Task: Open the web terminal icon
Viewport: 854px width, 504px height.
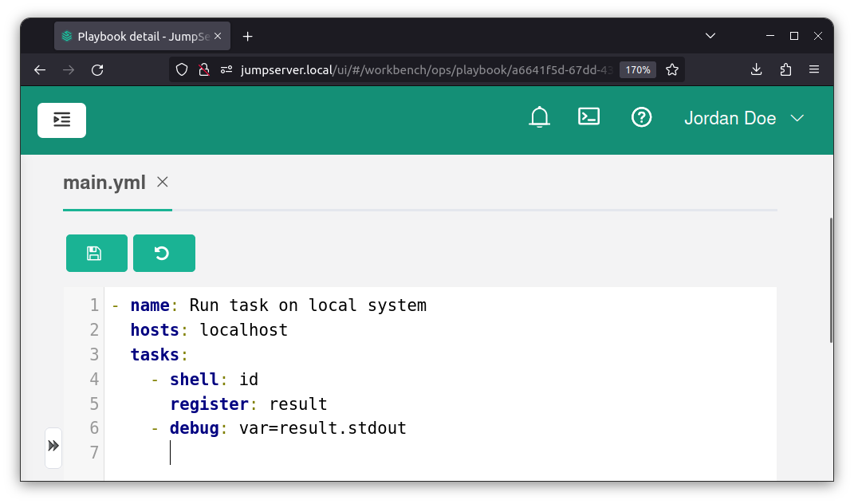Action: pyautogui.click(x=588, y=117)
